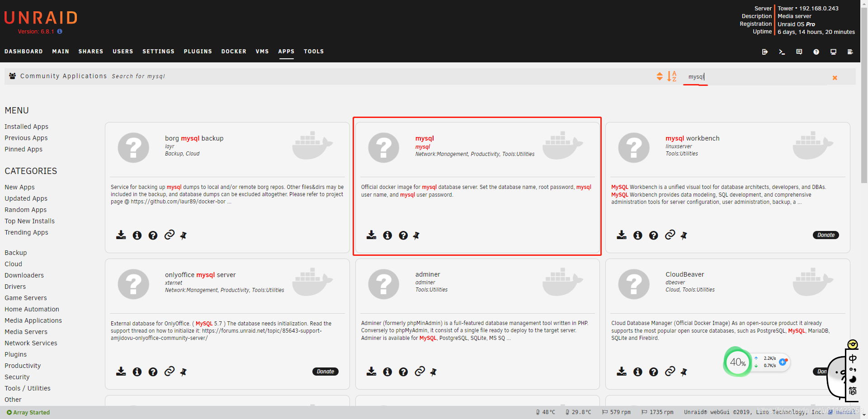This screenshot has width=868, height=419.
Task: Pin the mysql app
Action: tap(416, 235)
